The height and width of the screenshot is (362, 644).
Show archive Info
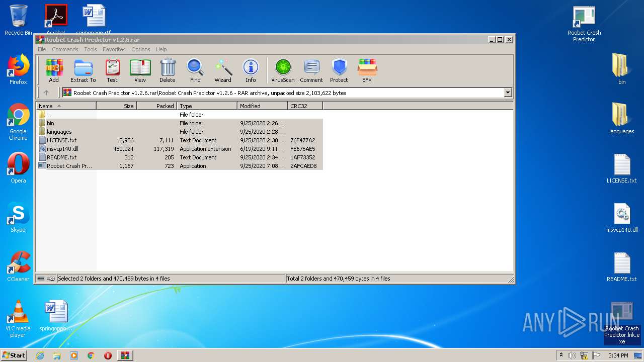tap(251, 70)
